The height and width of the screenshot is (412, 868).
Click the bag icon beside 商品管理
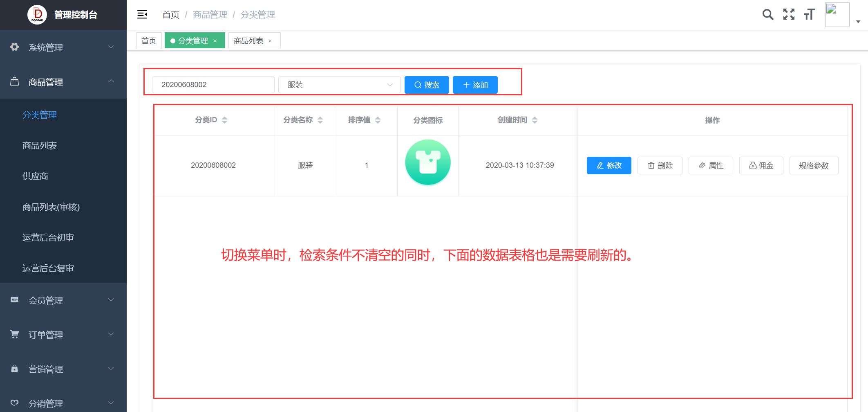(14, 81)
